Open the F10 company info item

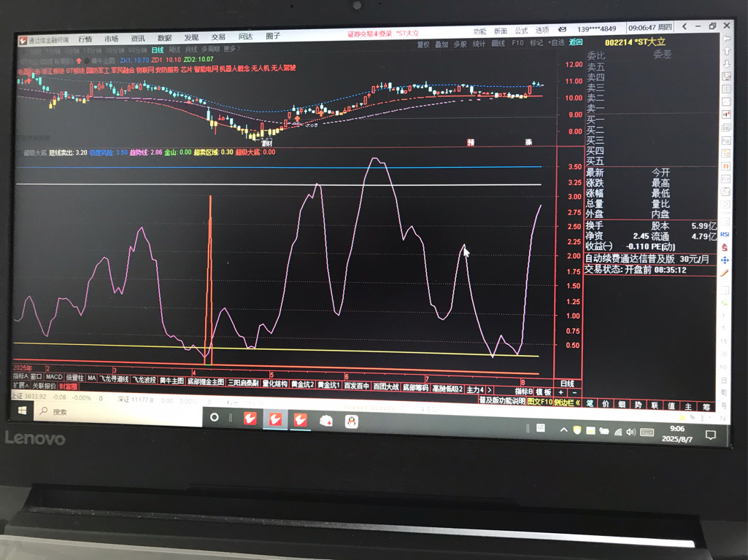[517, 43]
